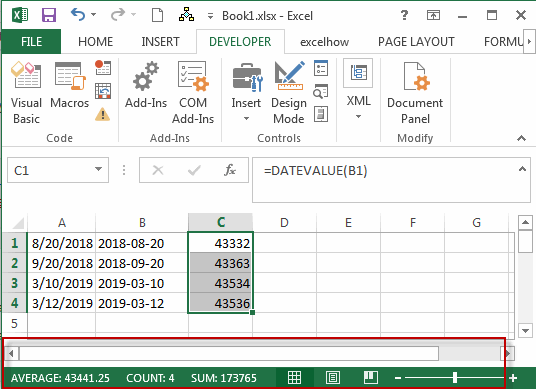Open Excel Help question mark
Screen dimensions: 536x389
(x=404, y=15)
